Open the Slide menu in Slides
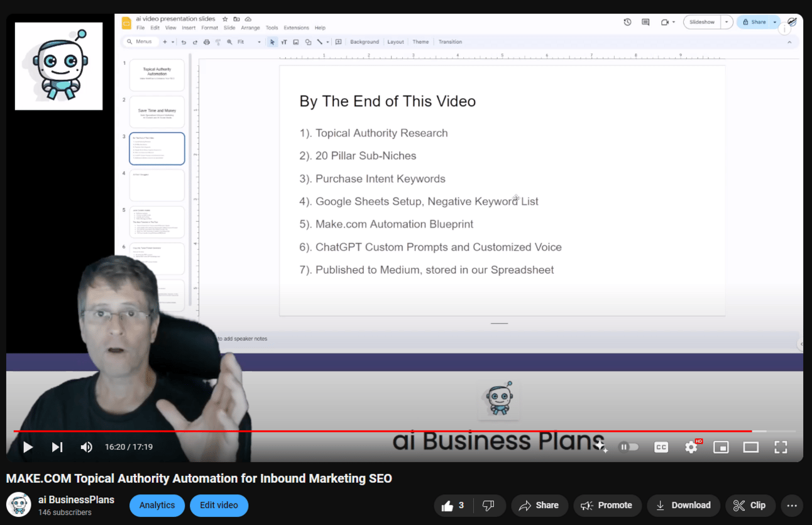This screenshot has width=812, height=525. click(x=229, y=28)
